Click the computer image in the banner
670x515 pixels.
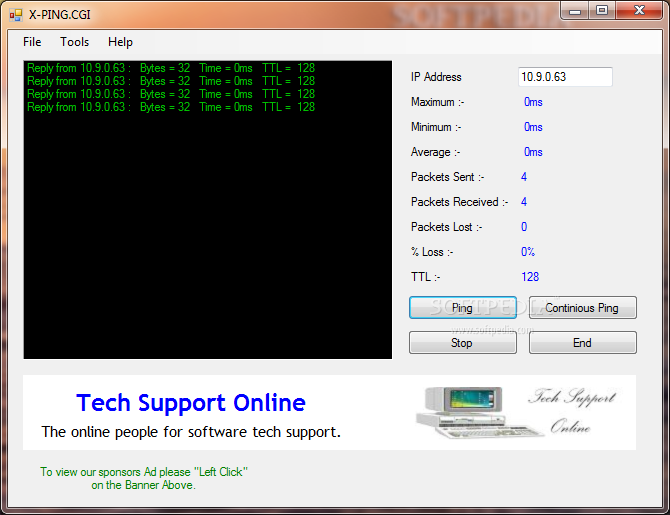click(479, 413)
